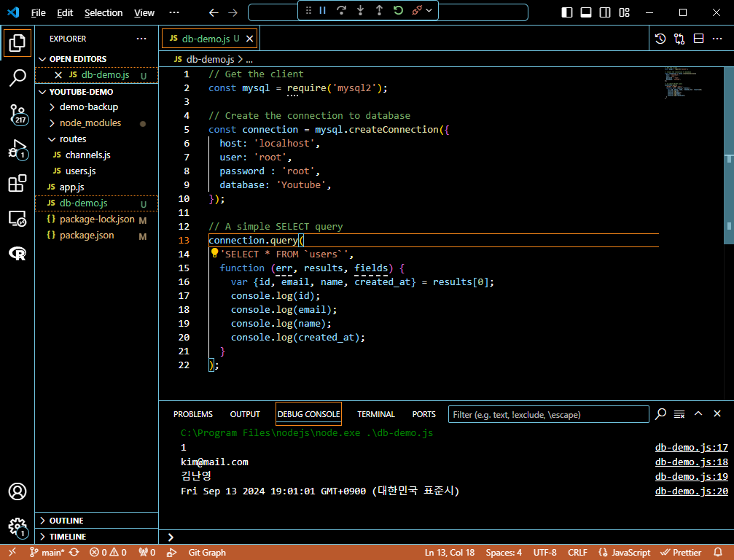Screen dimensions: 734x560
Task: Follow the db-demo.js:17 source link
Action: coord(692,448)
